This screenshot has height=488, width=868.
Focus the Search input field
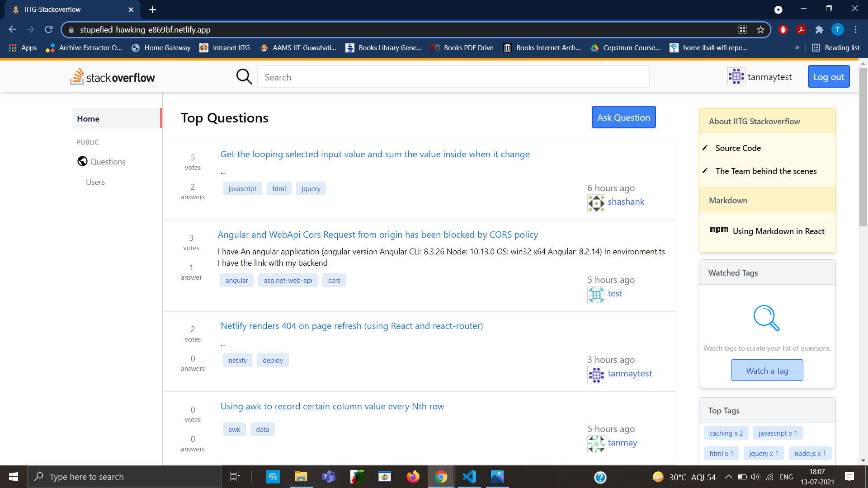point(453,77)
